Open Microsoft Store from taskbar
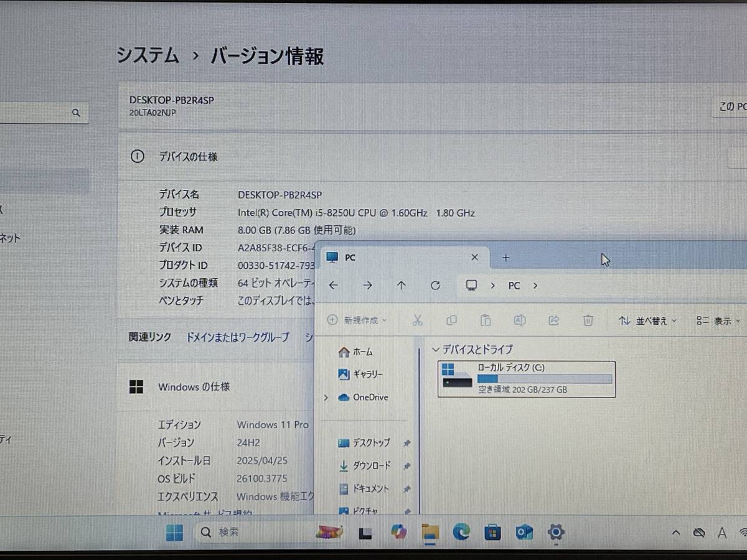747x560 pixels. coord(493,532)
